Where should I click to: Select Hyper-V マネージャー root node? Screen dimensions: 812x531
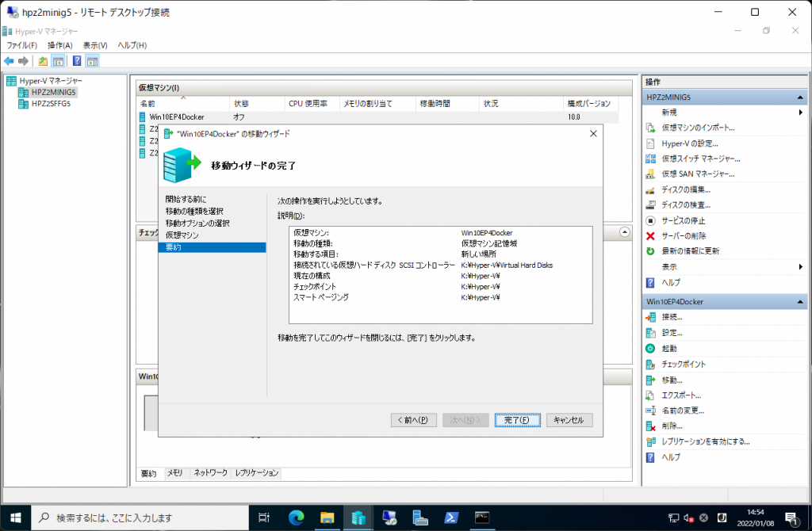[51, 81]
